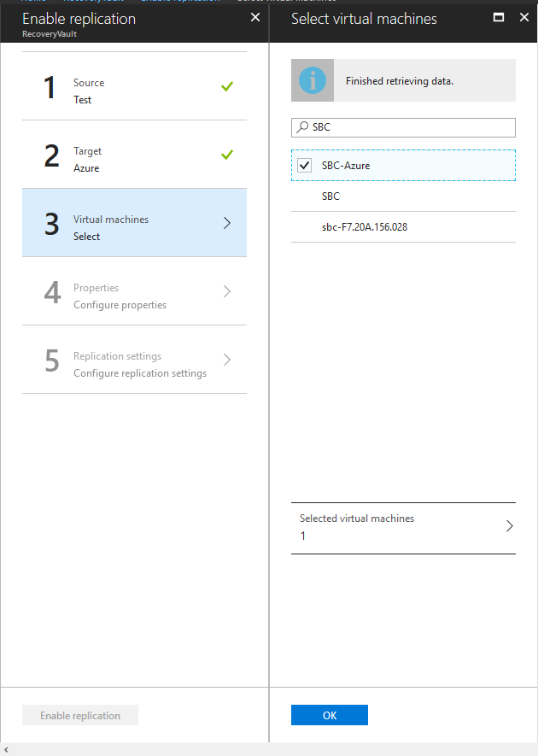The image size is (538, 756).
Task: Click the virtual machine search field
Action: click(403, 127)
